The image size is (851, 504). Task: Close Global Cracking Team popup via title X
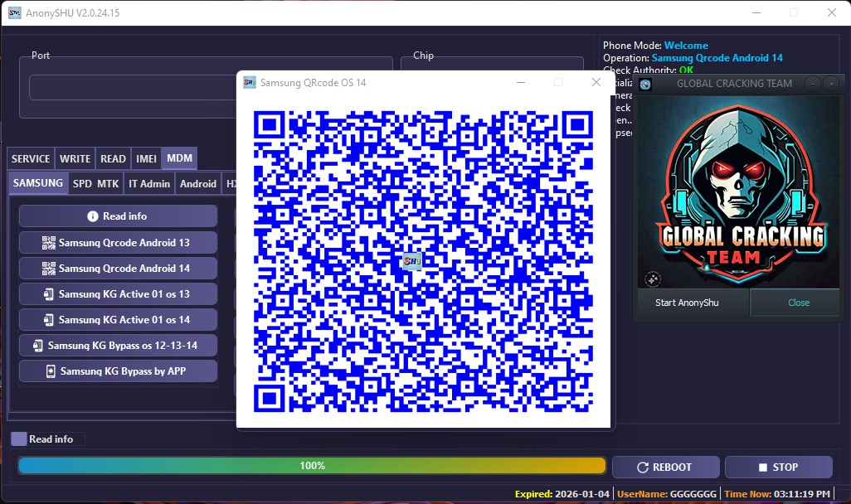click(x=831, y=84)
